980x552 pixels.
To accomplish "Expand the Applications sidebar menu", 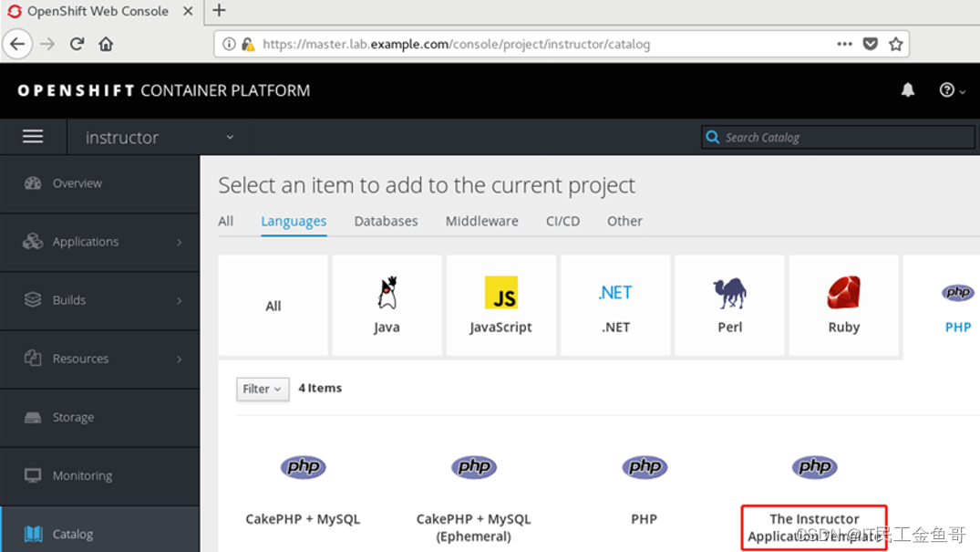I will pyautogui.click(x=100, y=242).
